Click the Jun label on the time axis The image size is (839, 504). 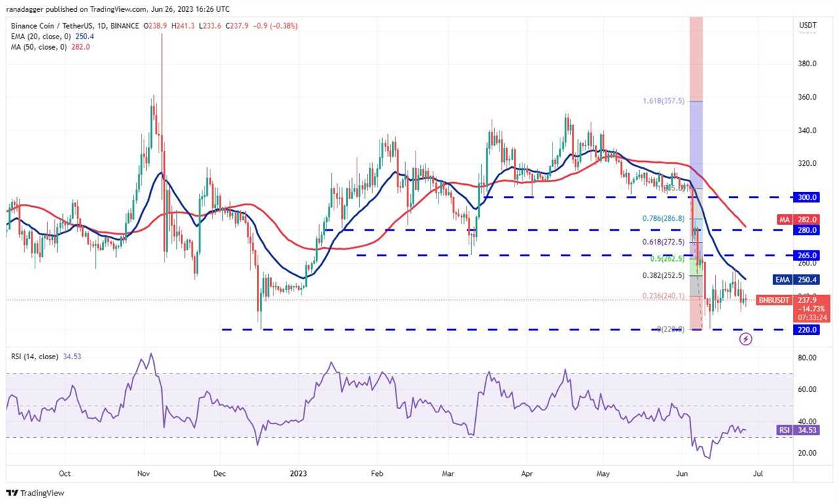(682, 472)
